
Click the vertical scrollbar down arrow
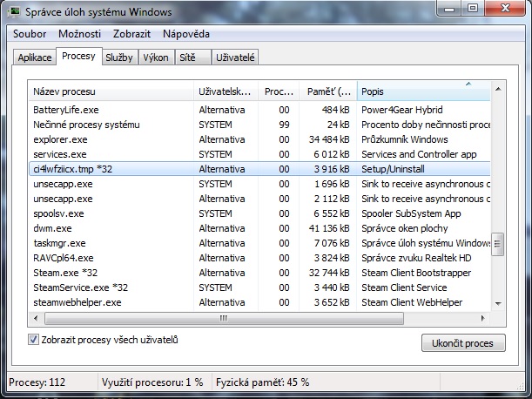point(498,303)
